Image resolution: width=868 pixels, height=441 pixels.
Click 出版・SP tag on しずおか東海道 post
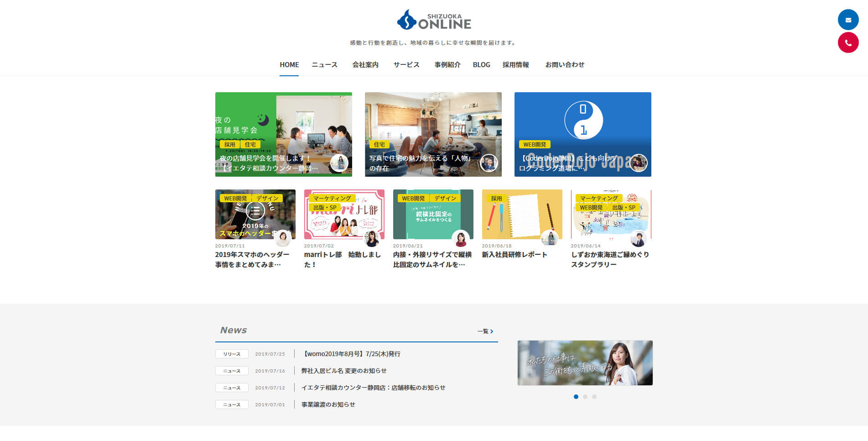click(x=624, y=208)
